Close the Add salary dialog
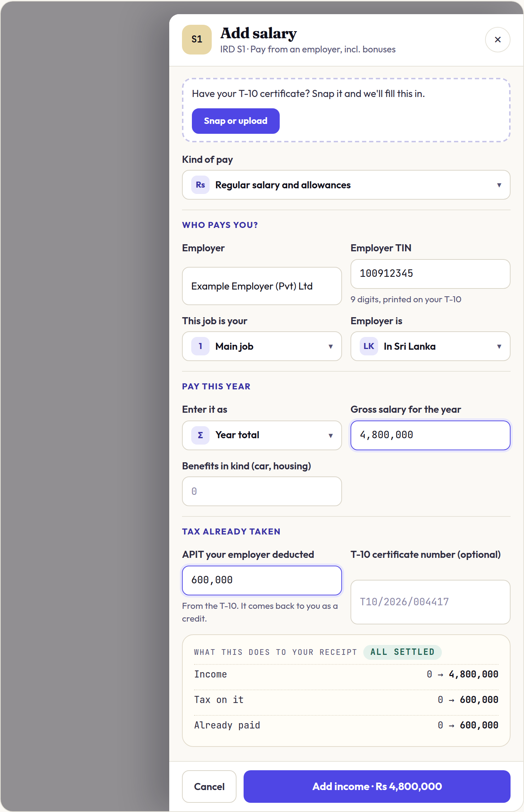Screen dimensions: 524x812 [497, 40]
